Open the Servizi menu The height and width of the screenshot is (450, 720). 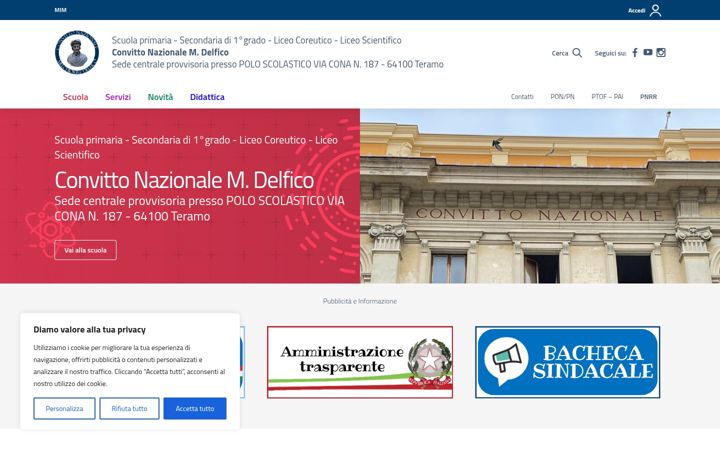click(118, 97)
